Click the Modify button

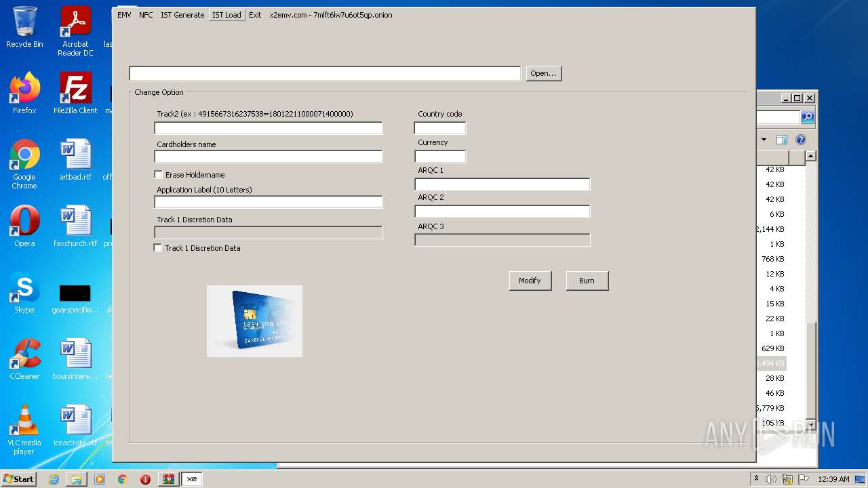(x=530, y=281)
